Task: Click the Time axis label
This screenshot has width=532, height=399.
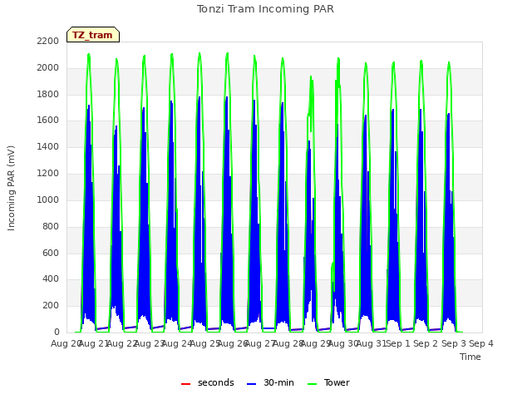Action: 470,357
